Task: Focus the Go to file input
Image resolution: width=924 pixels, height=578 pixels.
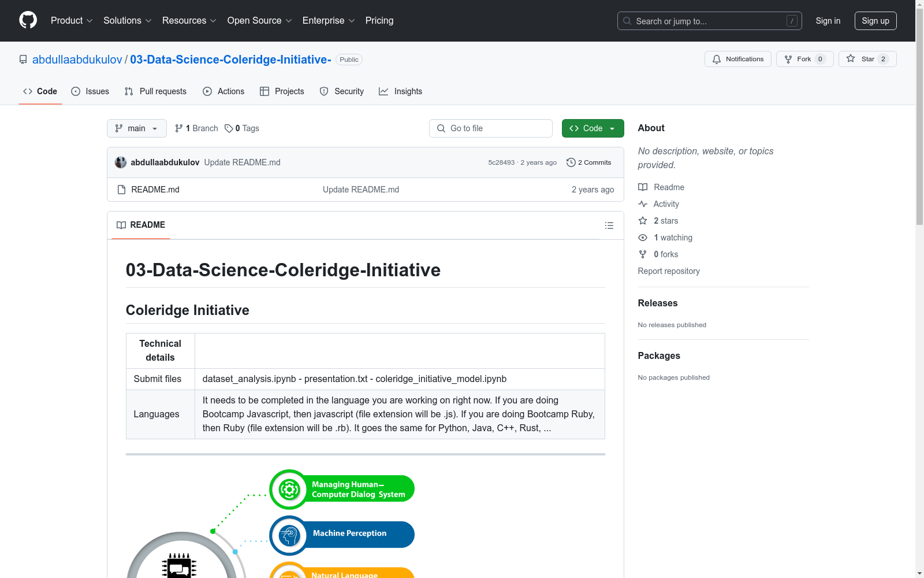Action: pyautogui.click(x=491, y=128)
